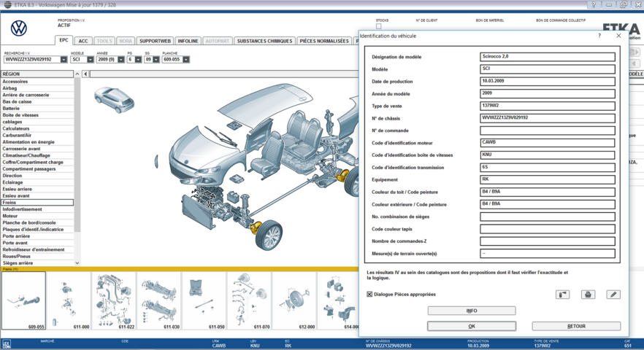The width and height of the screenshot is (644, 350).
Task: Click the ETKA globe title bar icon
Action: click(x=7, y=4)
